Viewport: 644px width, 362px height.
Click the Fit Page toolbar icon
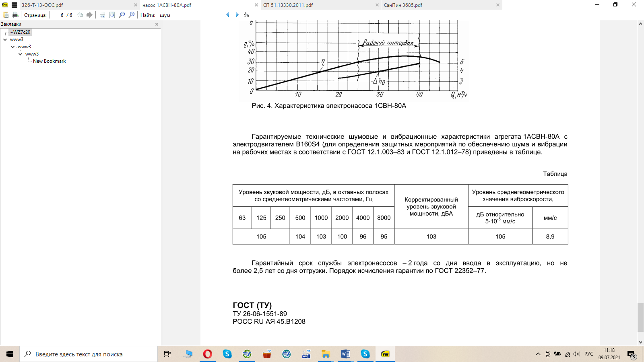(x=112, y=15)
